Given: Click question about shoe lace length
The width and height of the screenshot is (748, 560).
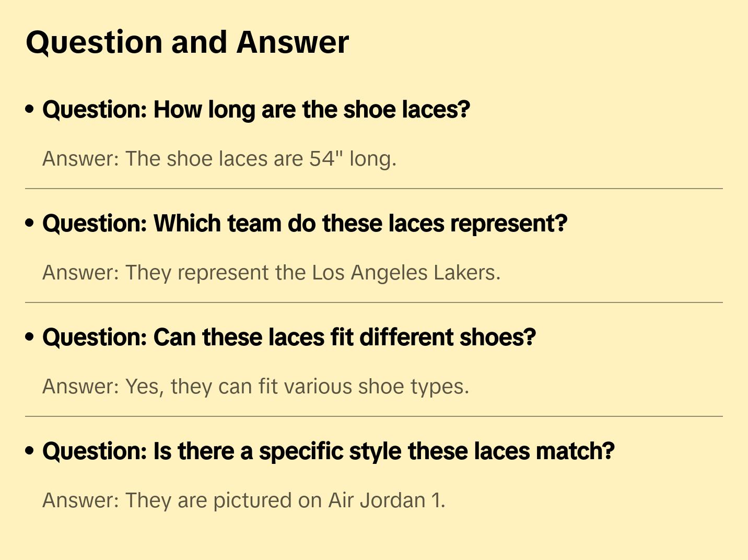Looking at the screenshot, I should (256, 110).
